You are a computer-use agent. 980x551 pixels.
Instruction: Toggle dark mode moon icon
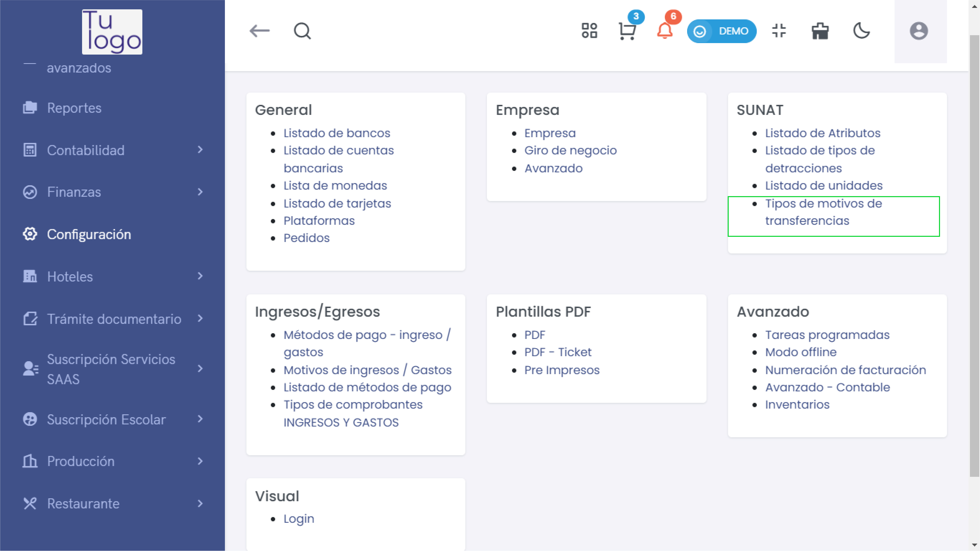[861, 31]
